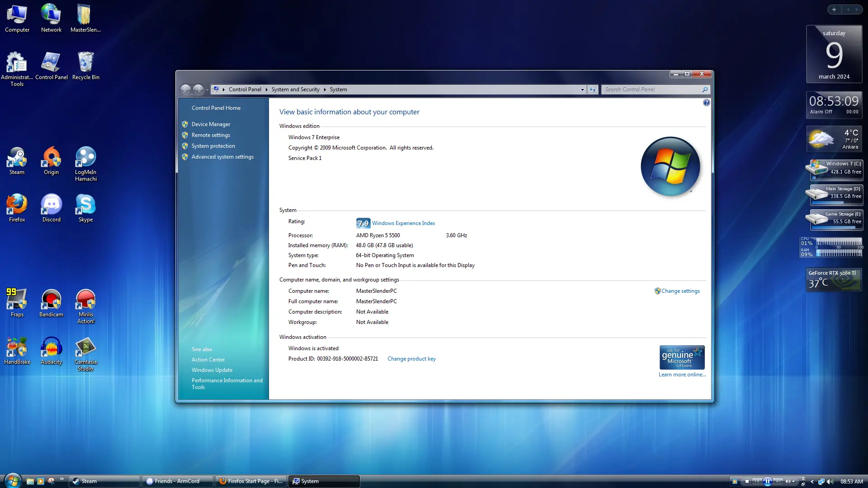Click Learn more online link

tap(682, 375)
